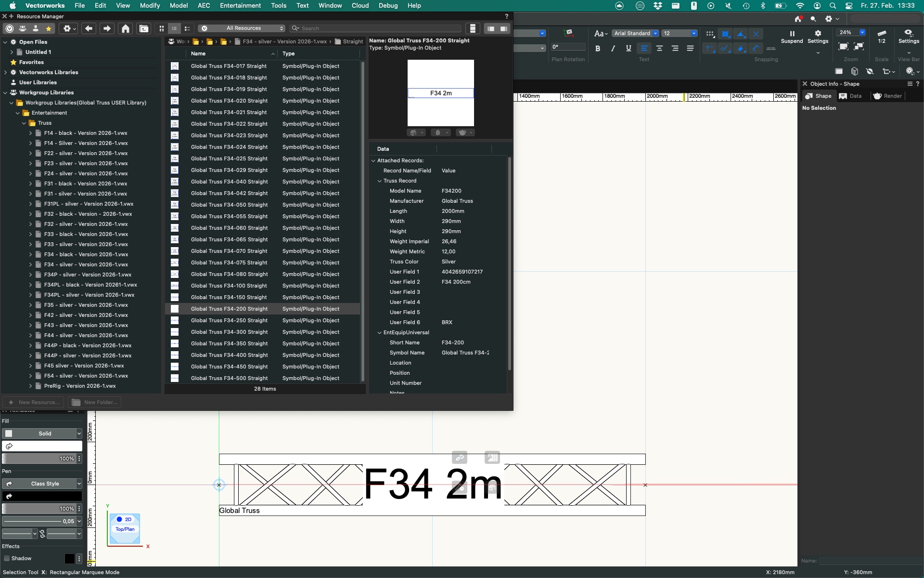Image resolution: width=924 pixels, height=578 pixels.
Task: Collapse the Truss Record section
Action: 380,181
